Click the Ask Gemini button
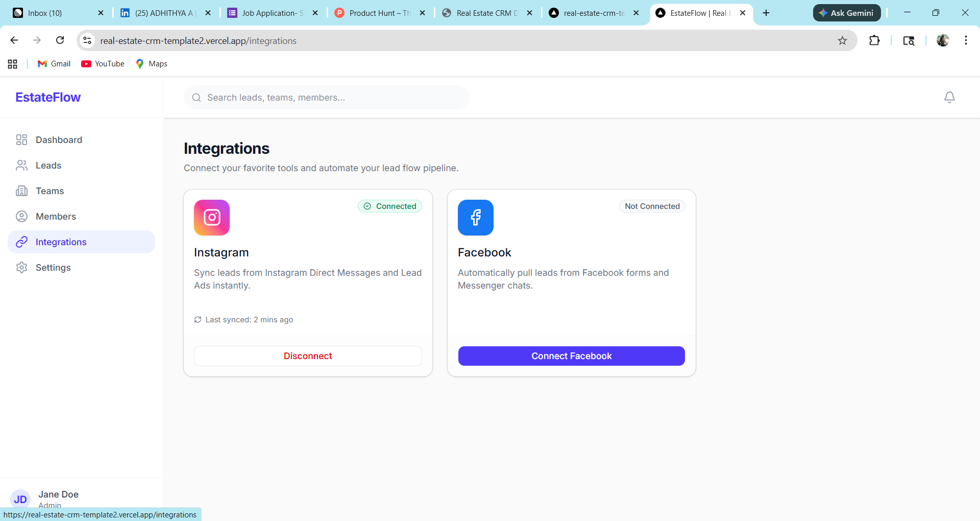The height and width of the screenshot is (521, 980). click(846, 13)
